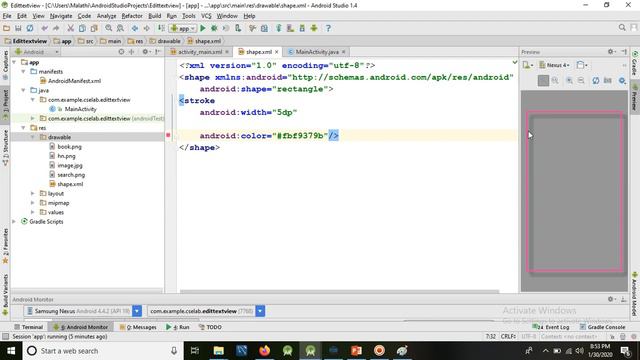Click the search magnifier at top right
This screenshot has height=360, width=640.
tap(622, 27)
